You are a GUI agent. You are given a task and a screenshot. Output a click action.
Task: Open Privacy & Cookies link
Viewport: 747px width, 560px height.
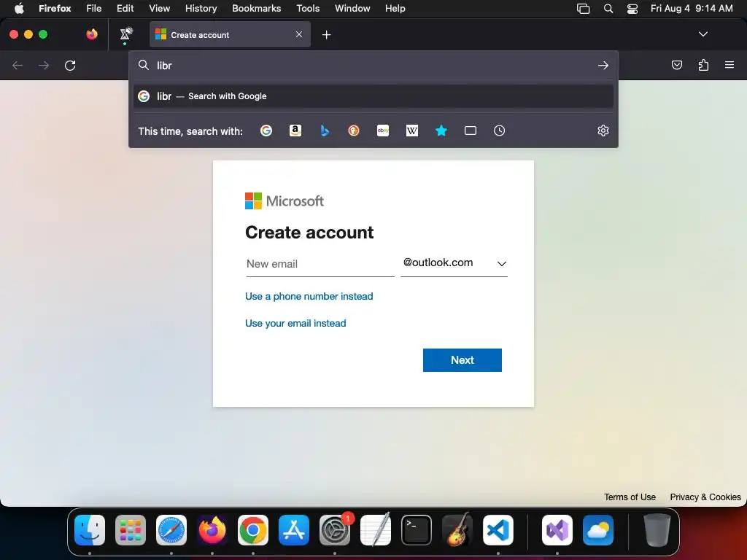(x=705, y=497)
